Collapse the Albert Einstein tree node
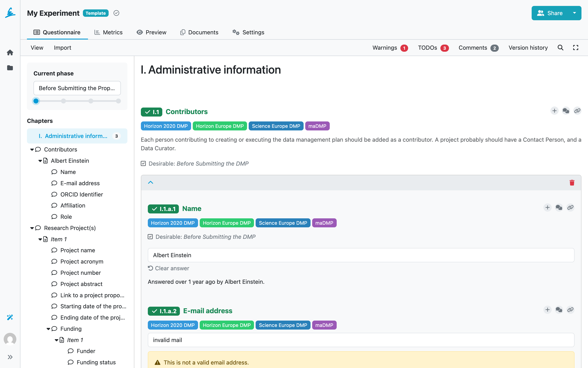 click(40, 161)
